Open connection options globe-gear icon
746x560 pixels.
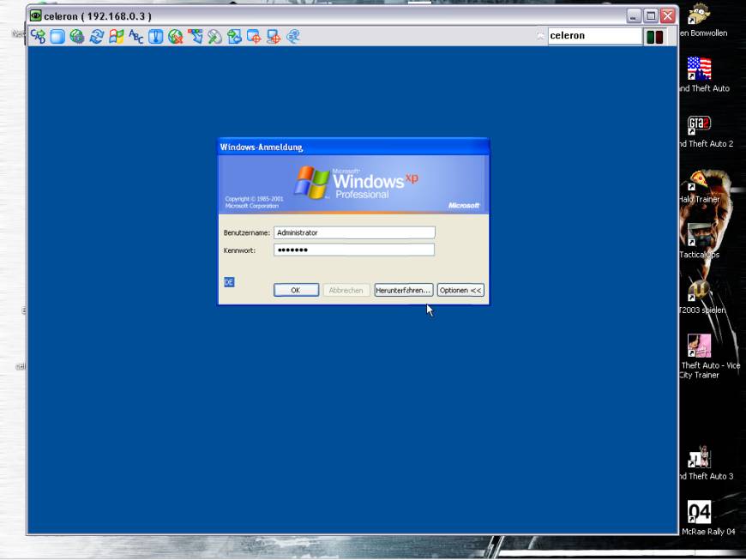point(77,36)
